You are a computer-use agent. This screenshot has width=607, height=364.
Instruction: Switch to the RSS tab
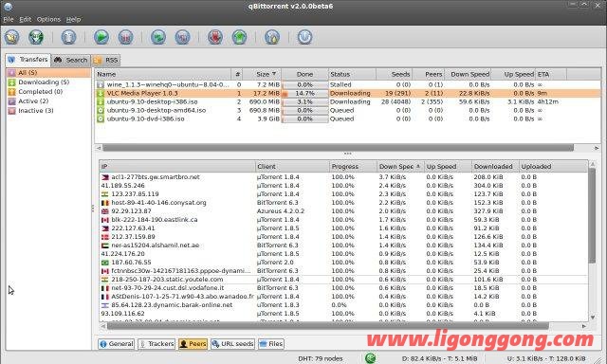click(105, 60)
